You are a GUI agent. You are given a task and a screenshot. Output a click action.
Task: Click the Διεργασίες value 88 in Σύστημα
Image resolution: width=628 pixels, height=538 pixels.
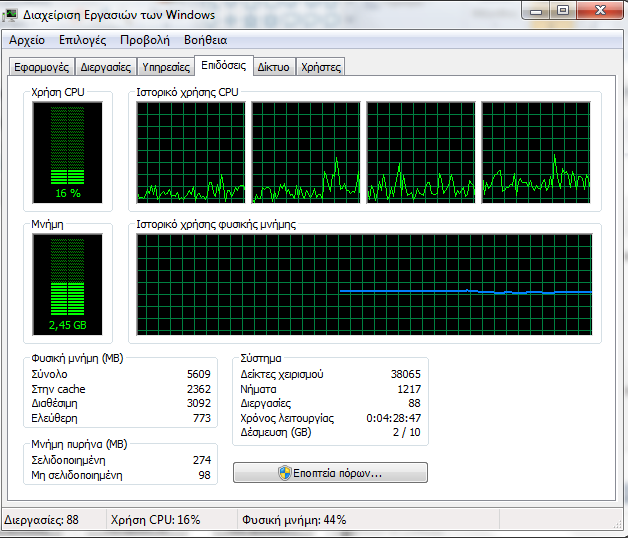(x=415, y=403)
